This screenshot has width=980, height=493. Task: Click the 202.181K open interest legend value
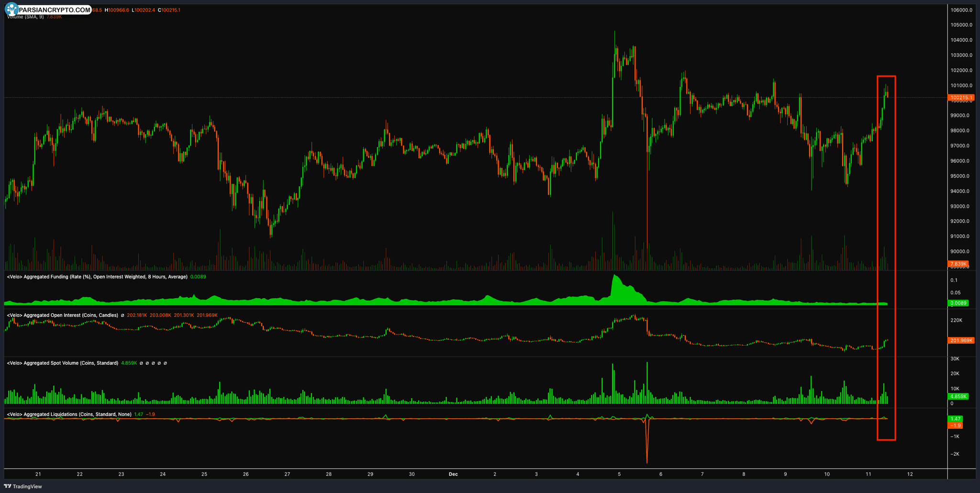[x=137, y=315]
